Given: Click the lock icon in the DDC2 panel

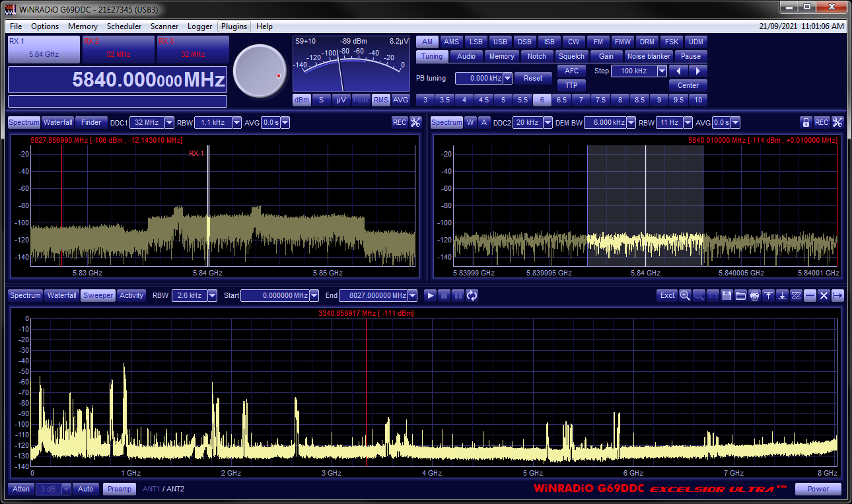Looking at the screenshot, I should [x=805, y=122].
